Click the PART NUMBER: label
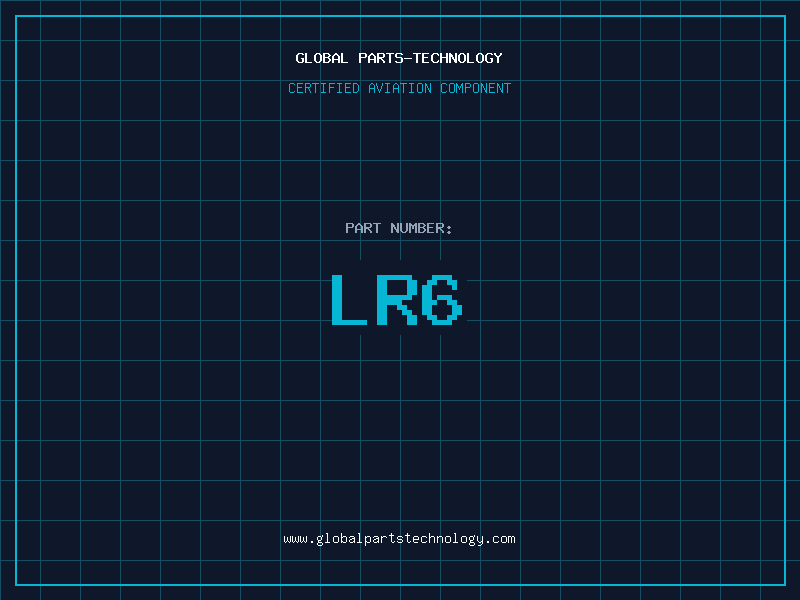800x600 pixels. 399,229
